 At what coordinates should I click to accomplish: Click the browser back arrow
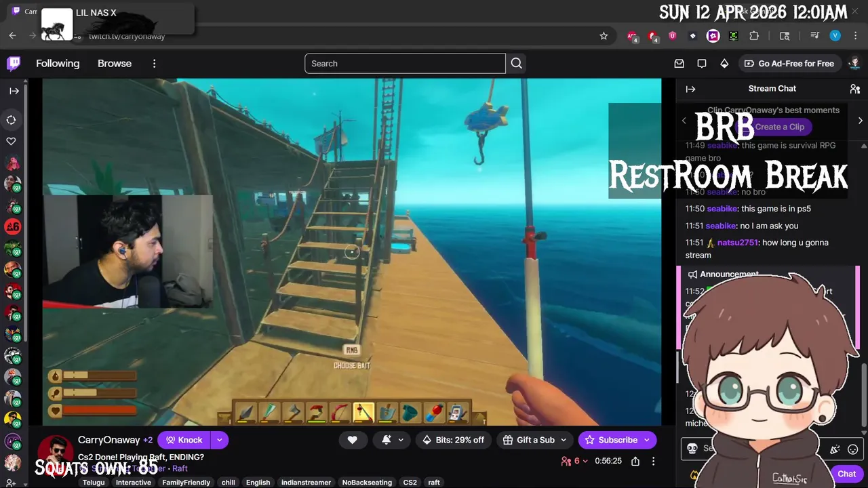point(12,36)
